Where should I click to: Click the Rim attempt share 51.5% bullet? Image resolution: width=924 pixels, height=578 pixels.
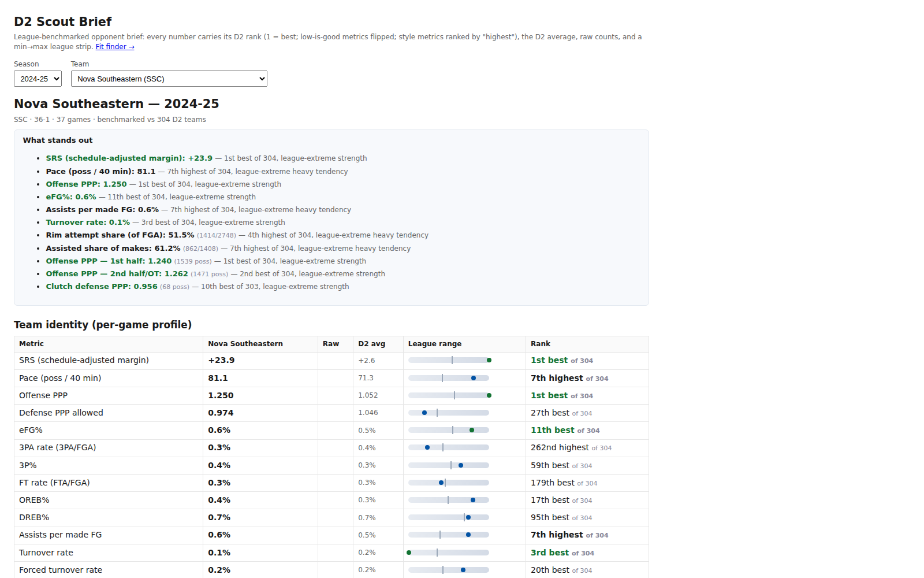click(x=237, y=235)
